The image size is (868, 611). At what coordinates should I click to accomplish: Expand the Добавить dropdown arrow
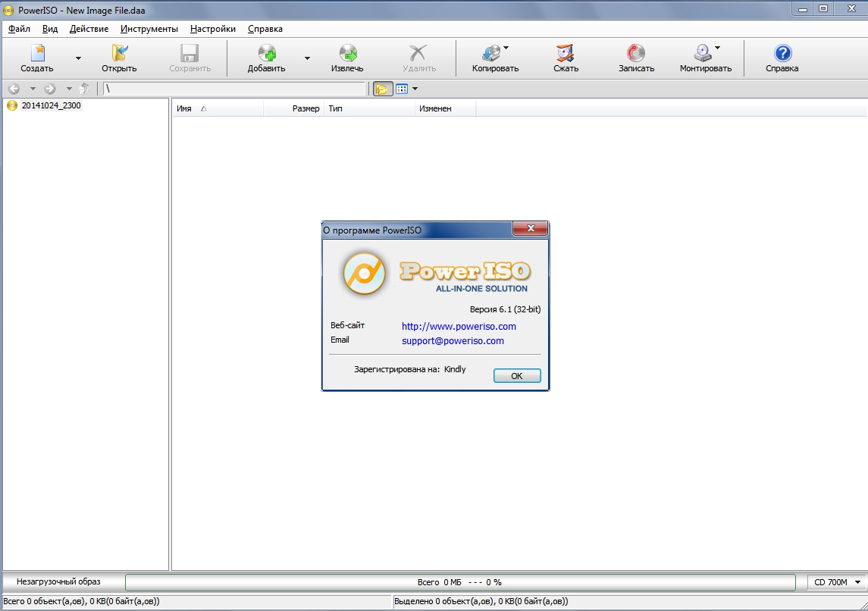307,58
